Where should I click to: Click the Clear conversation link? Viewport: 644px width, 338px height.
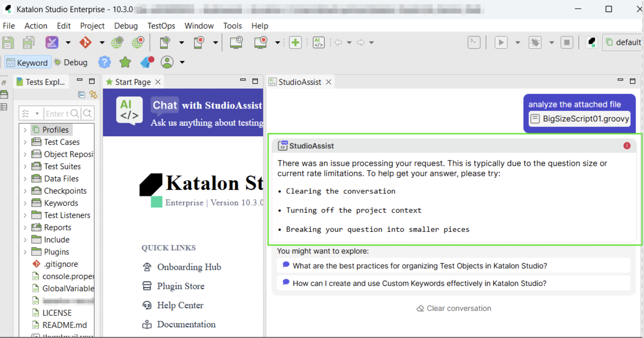click(454, 308)
